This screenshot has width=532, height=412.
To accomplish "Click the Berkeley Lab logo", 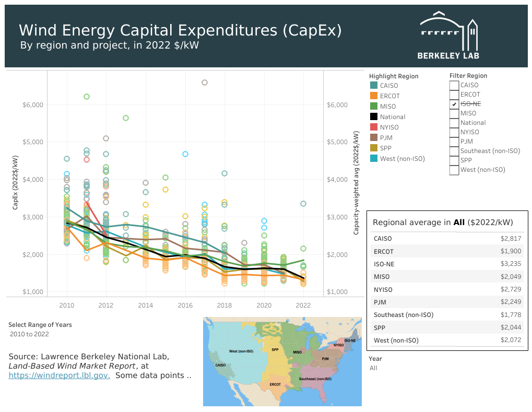I will 448,36.
